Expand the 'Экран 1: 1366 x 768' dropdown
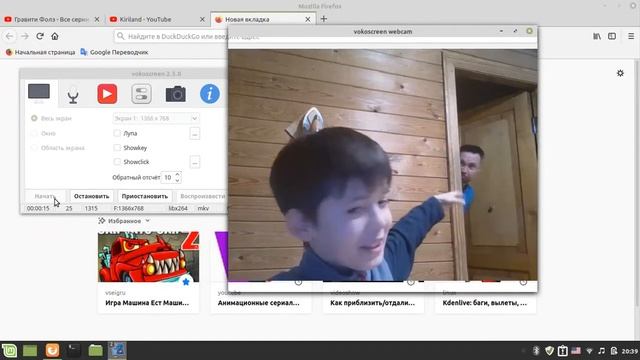 [x=156, y=118]
